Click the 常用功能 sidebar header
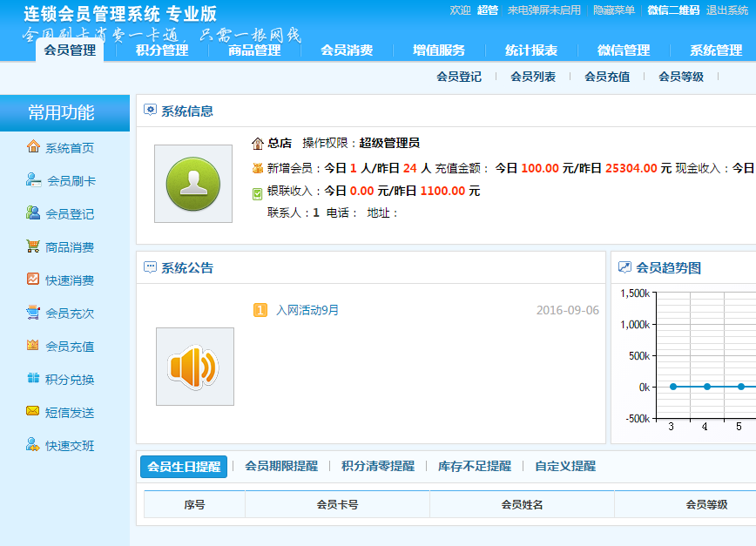 64,112
